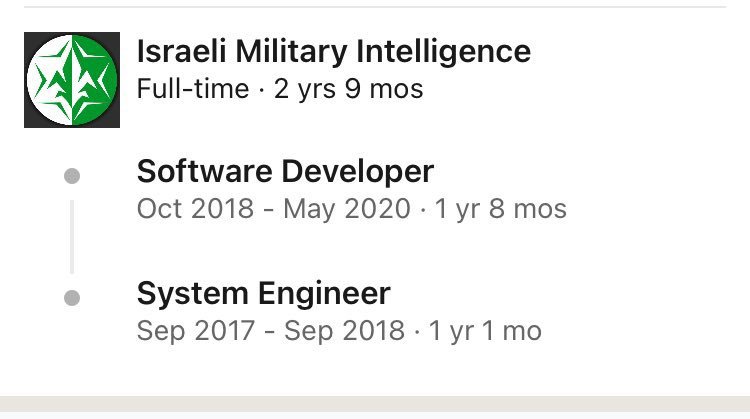
Task: Click the "Full-time" employment type label
Action: (x=192, y=89)
